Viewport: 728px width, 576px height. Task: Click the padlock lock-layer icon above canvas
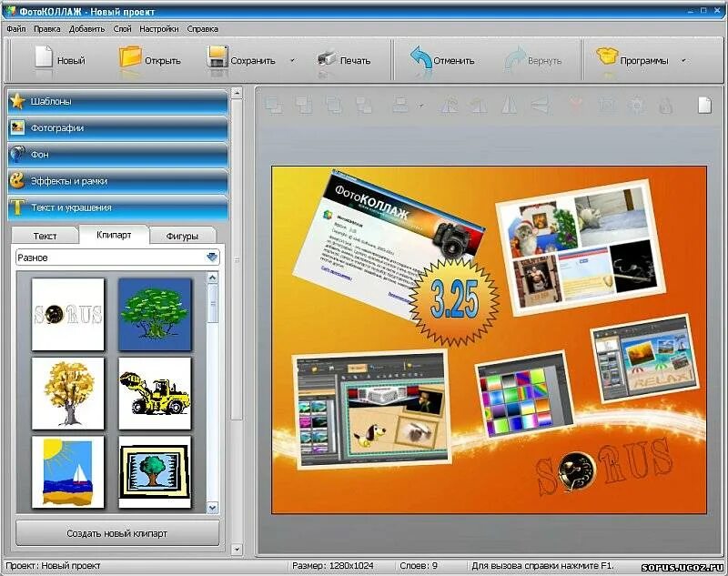point(666,105)
